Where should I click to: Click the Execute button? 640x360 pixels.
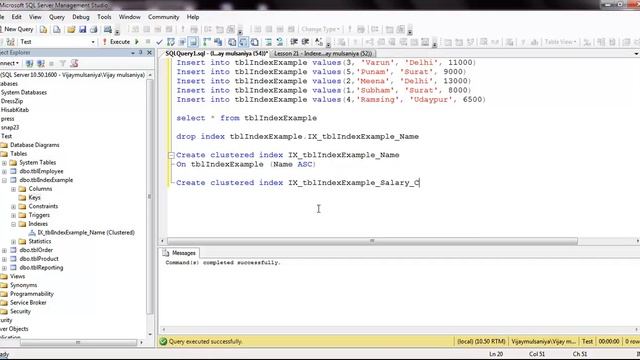point(117,42)
